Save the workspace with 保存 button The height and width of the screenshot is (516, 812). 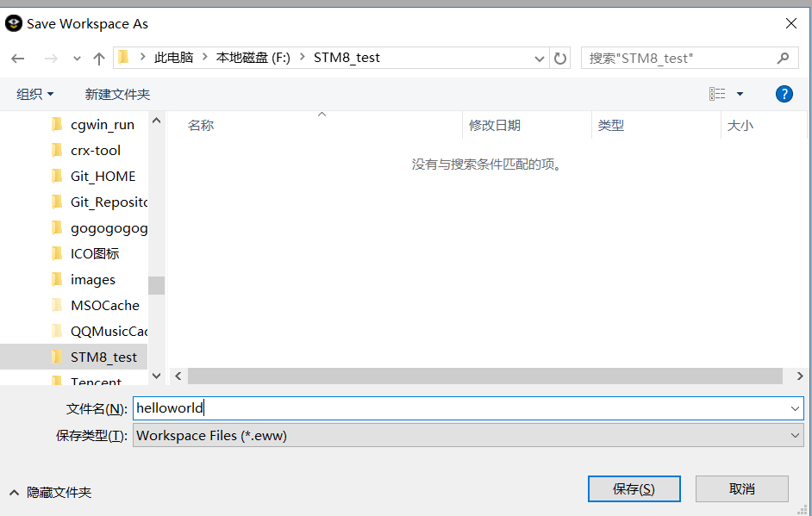pos(634,488)
